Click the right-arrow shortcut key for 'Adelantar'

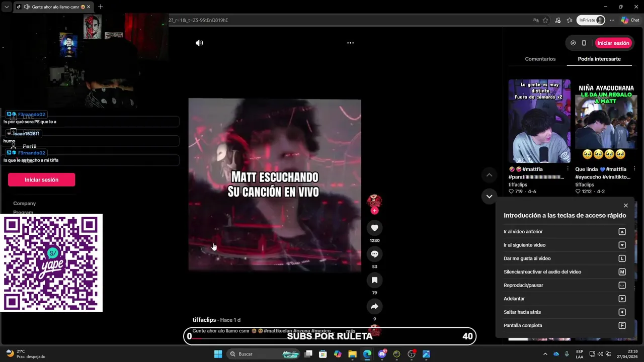pyautogui.click(x=622, y=299)
